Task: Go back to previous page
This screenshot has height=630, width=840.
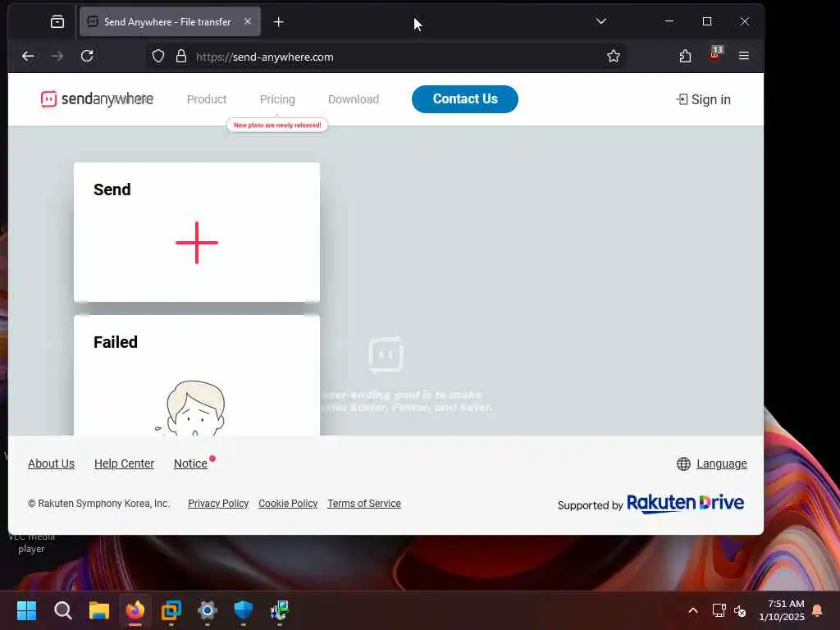Action: click(28, 56)
